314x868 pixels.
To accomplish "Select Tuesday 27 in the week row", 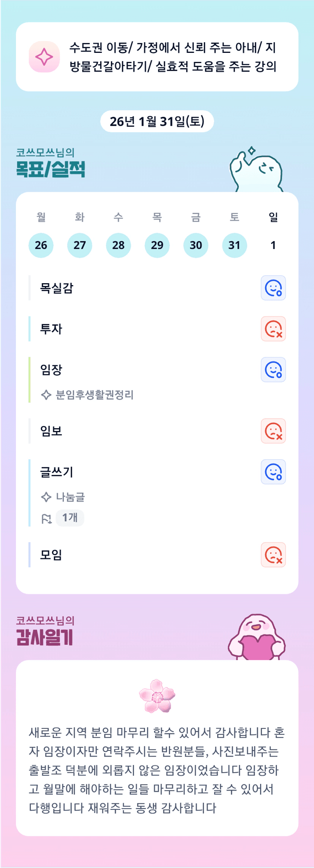I will (80, 245).
